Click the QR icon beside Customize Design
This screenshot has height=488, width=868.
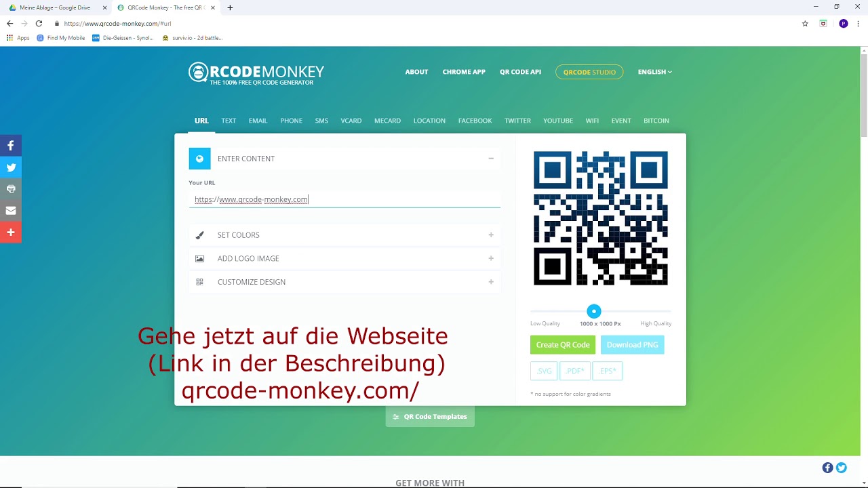tap(199, 282)
